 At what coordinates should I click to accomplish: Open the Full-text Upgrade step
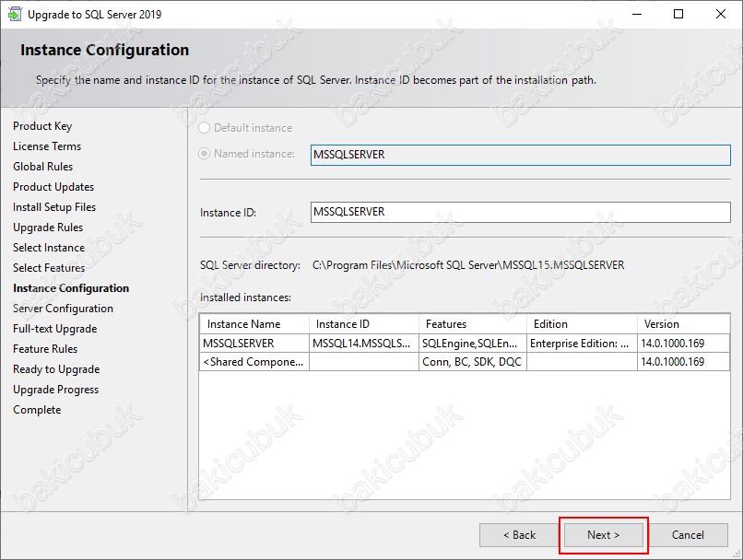tap(55, 329)
